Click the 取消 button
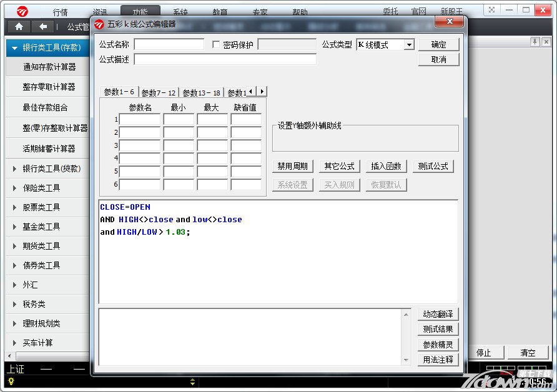This screenshot has width=557, height=392. coord(439,60)
